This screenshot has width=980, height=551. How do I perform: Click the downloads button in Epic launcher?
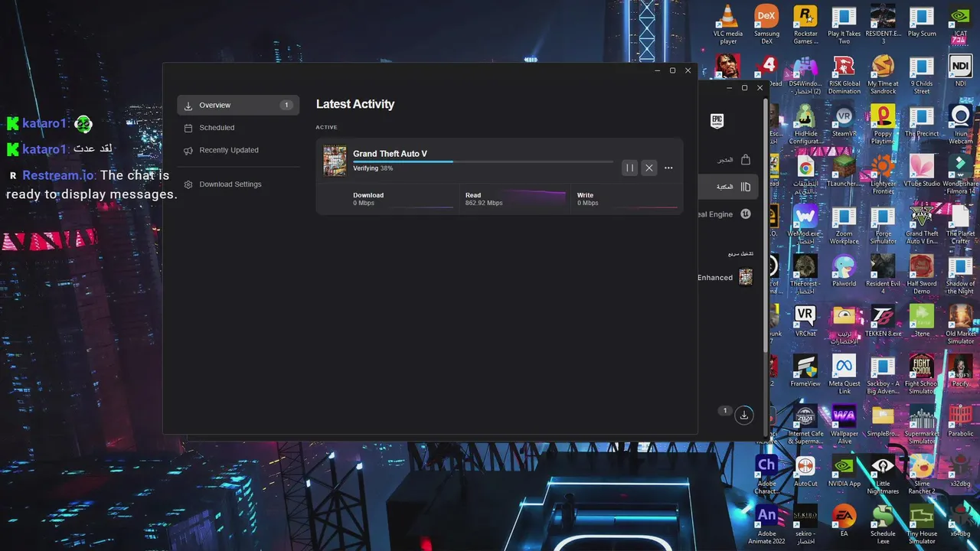tap(743, 415)
